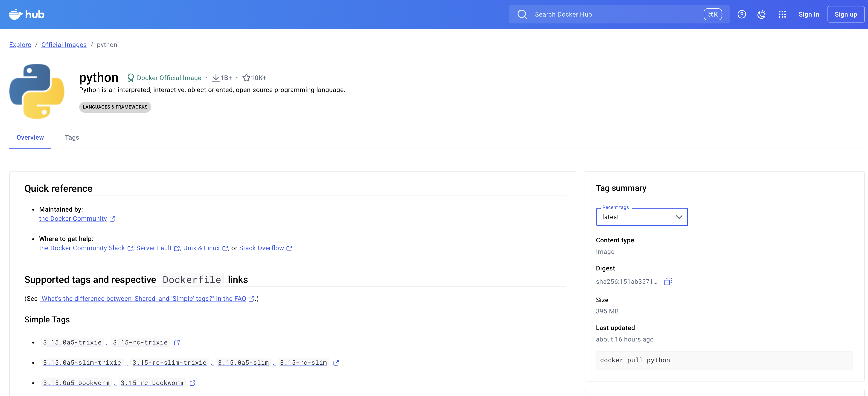Go to Official Images breadcrumb
Image resolution: width=868 pixels, height=396 pixels.
click(x=64, y=45)
